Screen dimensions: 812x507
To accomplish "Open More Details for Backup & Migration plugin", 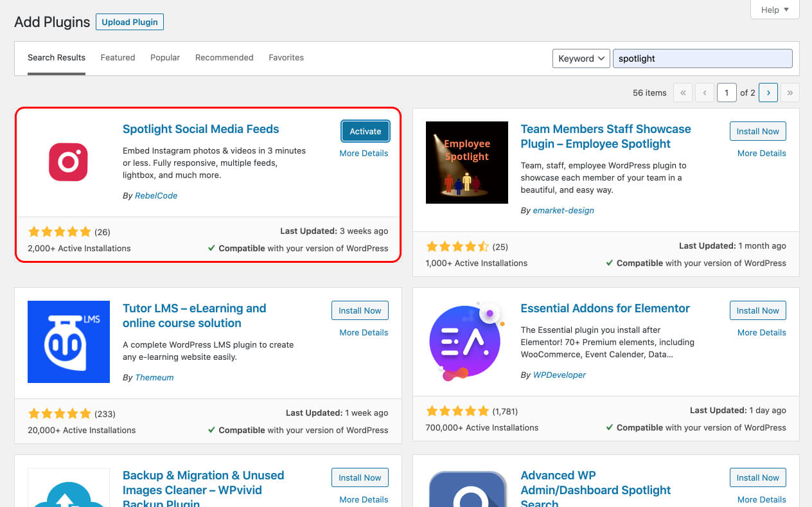I will (x=364, y=499).
